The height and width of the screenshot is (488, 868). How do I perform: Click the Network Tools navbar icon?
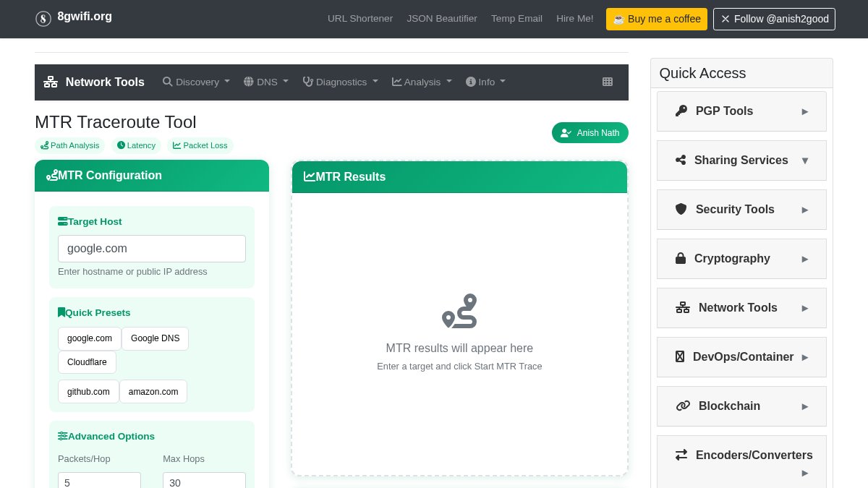pyautogui.click(x=51, y=82)
